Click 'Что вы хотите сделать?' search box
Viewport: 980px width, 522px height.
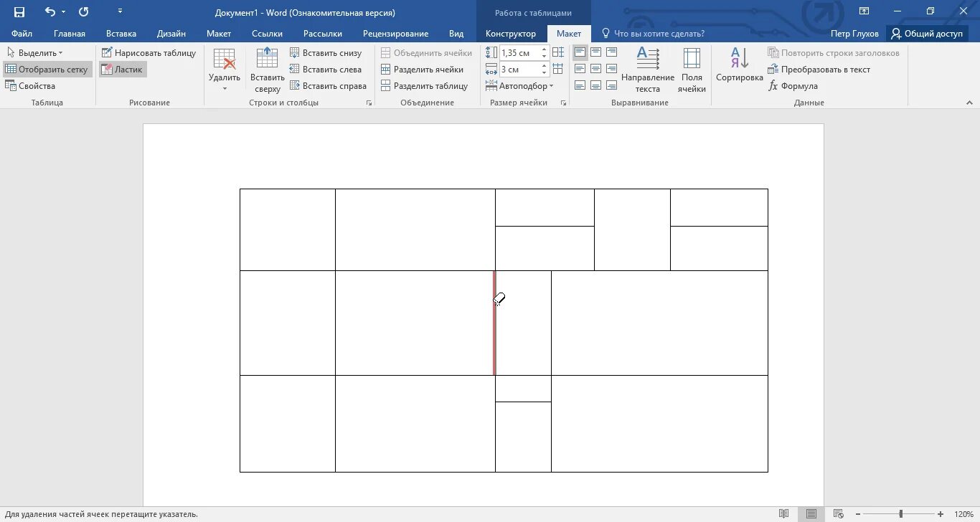653,34
